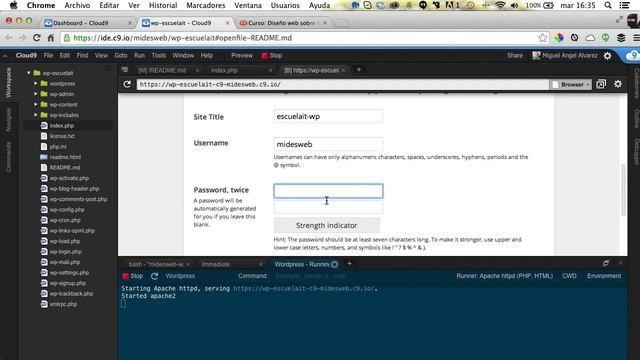
Task: Open preview in new window icon
Action: pos(601,84)
